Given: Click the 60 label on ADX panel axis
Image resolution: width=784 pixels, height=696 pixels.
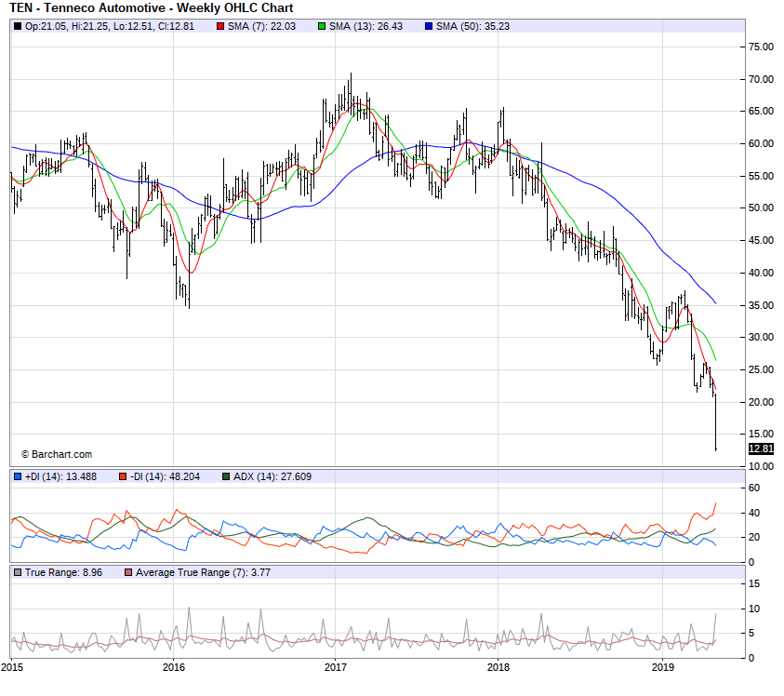Looking at the screenshot, I should (754, 488).
